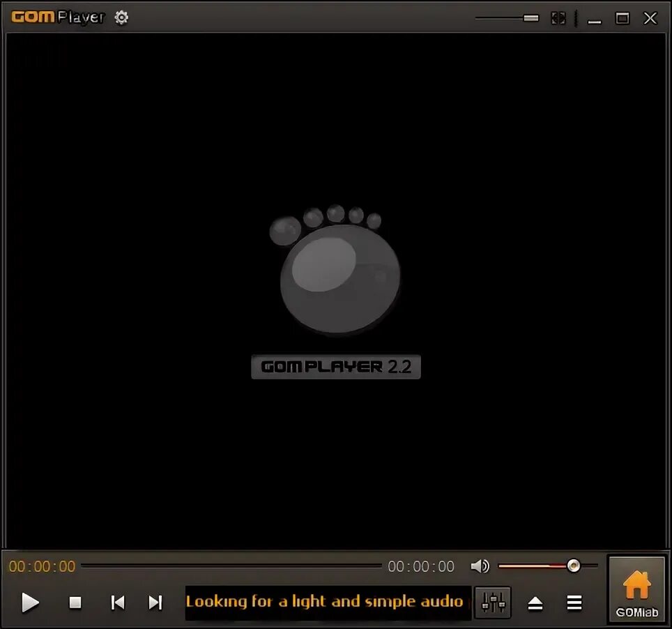672x629 pixels.
Task: Toggle the full screen mode icon
Action: pos(558,18)
